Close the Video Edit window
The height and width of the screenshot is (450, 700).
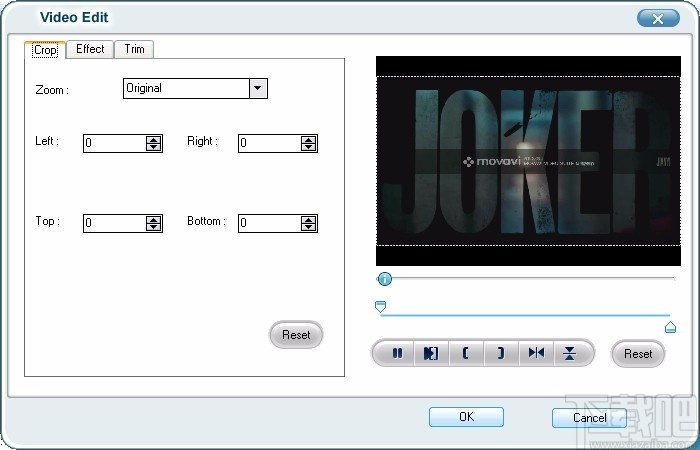click(x=658, y=18)
